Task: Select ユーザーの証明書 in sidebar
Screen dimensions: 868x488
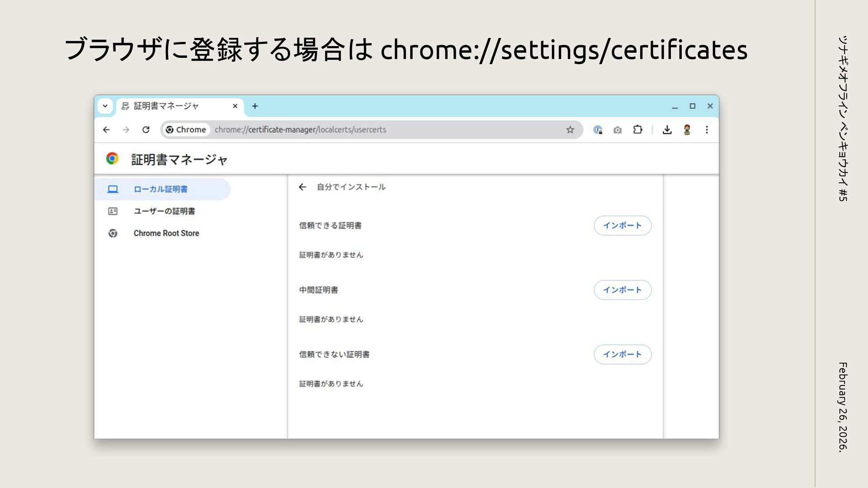Action: [x=164, y=211]
